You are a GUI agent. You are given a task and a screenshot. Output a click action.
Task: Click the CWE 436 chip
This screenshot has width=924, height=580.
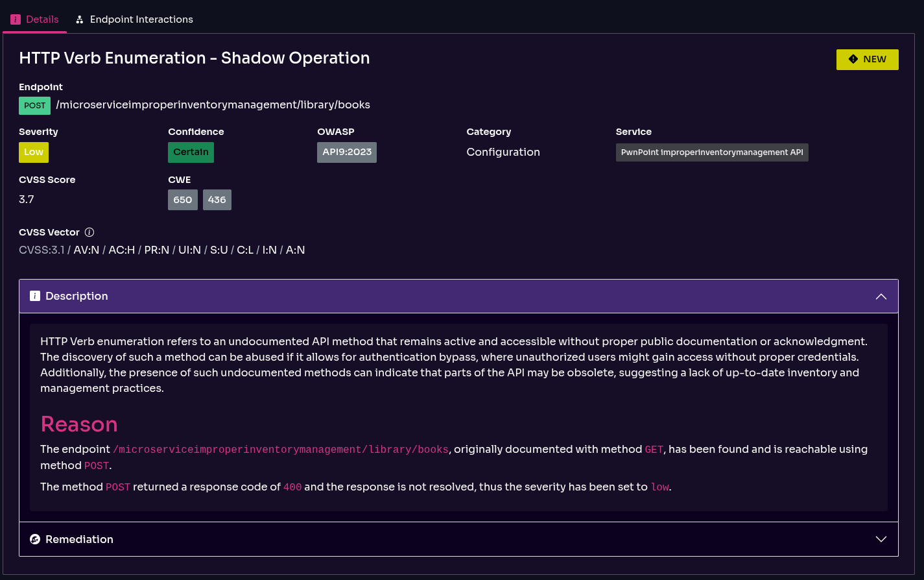(x=217, y=199)
